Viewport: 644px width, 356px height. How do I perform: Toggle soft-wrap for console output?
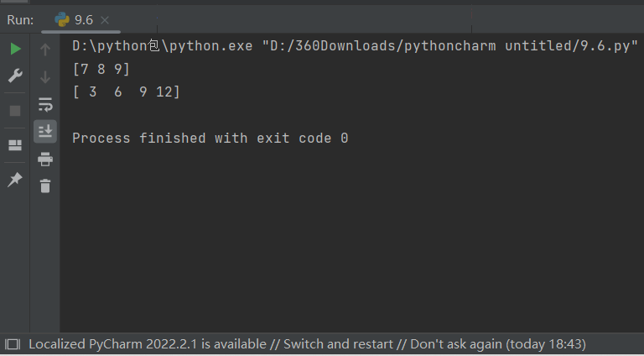(x=45, y=104)
